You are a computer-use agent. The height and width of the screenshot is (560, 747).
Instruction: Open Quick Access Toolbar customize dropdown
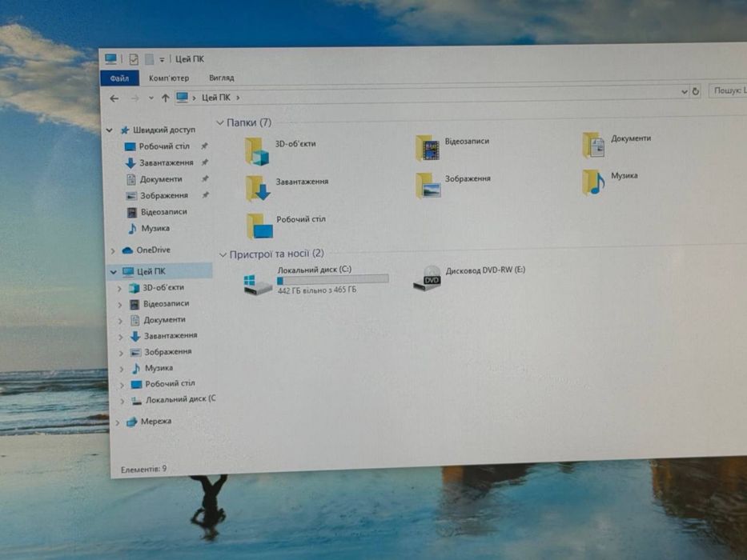click(x=162, y=59)
